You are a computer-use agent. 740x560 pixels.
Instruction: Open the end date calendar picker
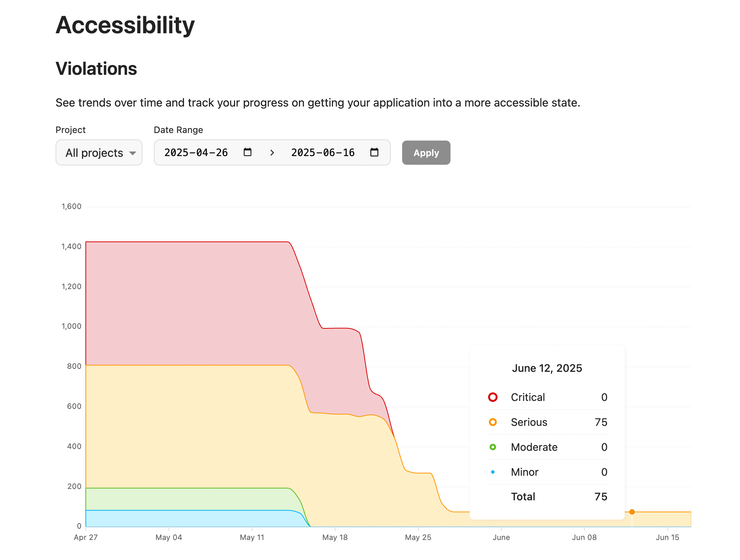pyautogui.click(x=374, y=153)
